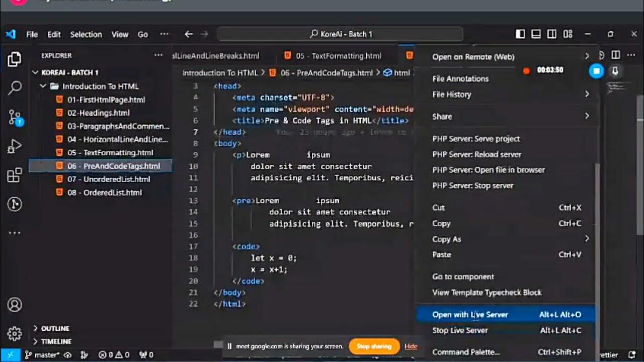Click the Split Editor icon
This screenshot has width=644, height=362.
tap(615, 55)
